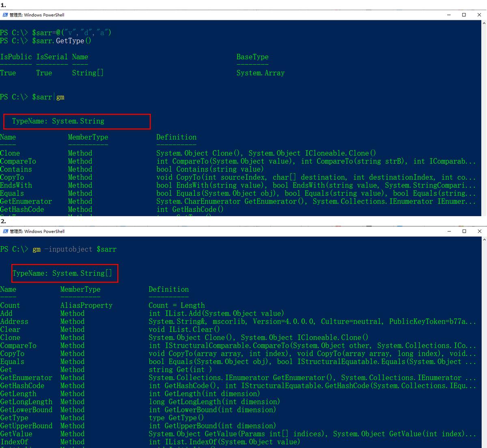
Task: Click the PowerShell icon in window 2's title bar
Action: click(5, 232)
